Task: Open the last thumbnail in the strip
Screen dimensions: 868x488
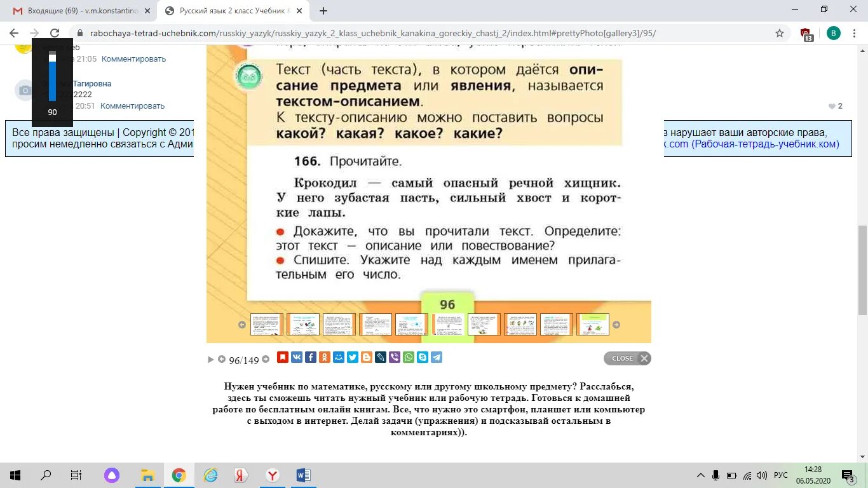Action: point(592,324)
